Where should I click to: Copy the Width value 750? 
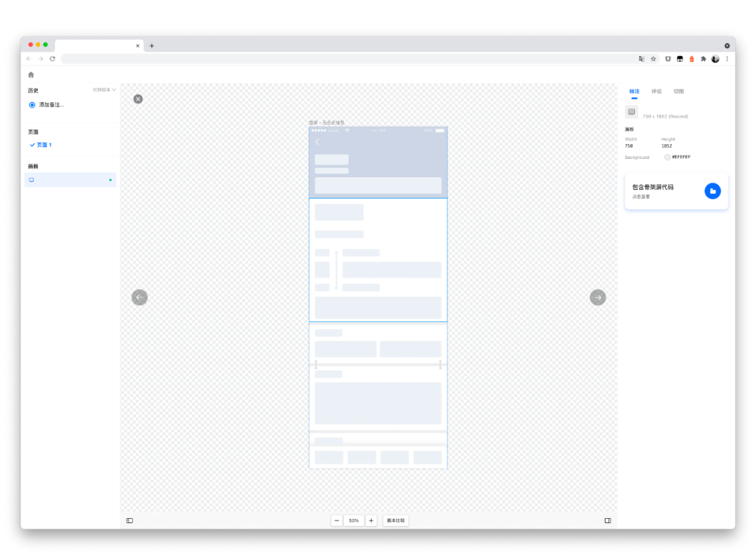click(x=629, y=146)
